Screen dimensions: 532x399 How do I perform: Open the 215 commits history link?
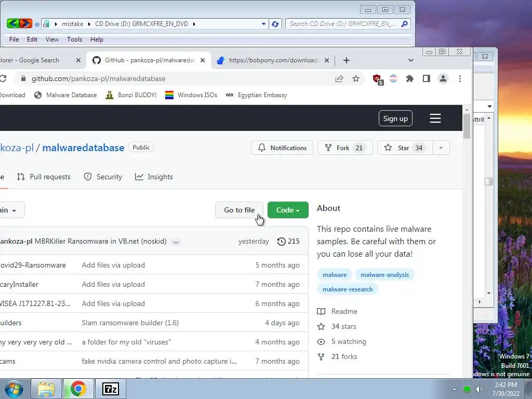[x=288, y=241]
